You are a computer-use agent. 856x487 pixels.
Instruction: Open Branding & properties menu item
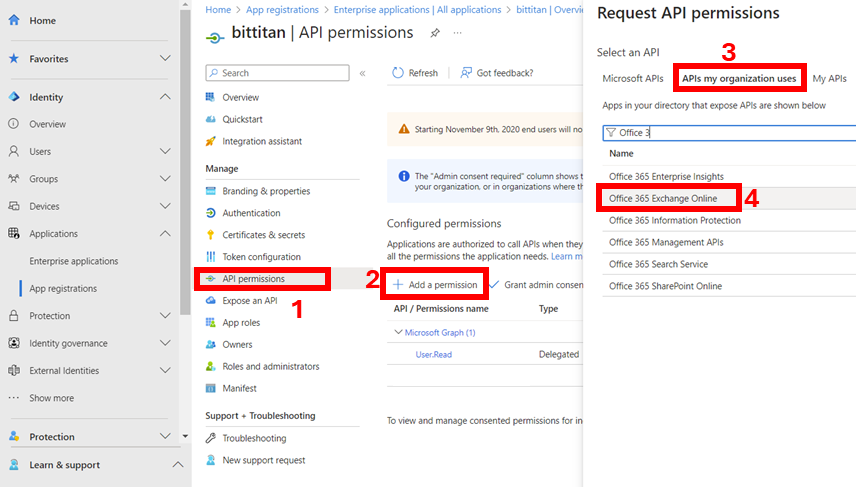pyautogui.click(x=266, y=191)
